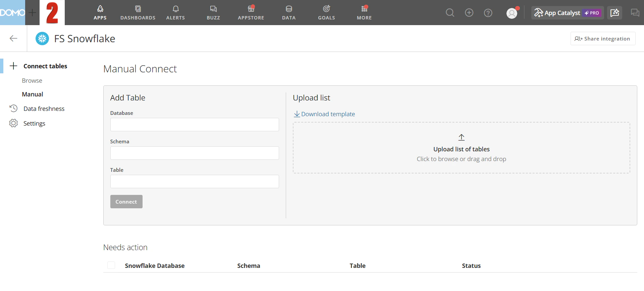The image size is (644, 291).
Task: Click the Table column header
Action: 358,266
